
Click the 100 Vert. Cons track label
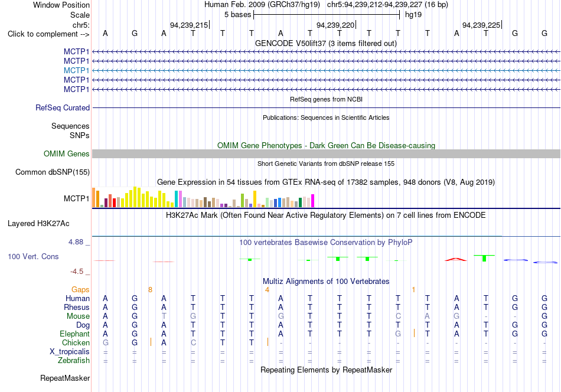pos(33,256)
